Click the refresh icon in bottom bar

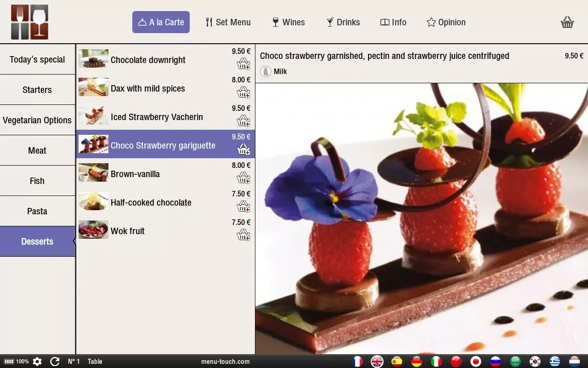click(x=55, y=362)
